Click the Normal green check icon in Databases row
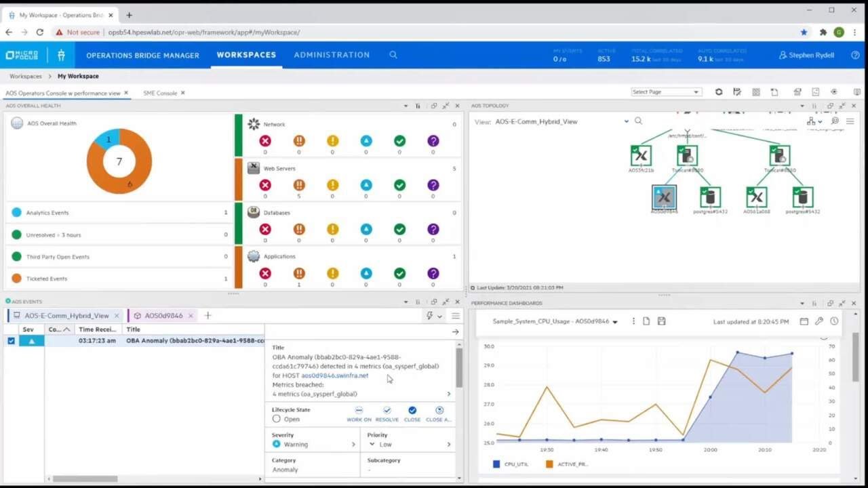Screen dimensions: 868x488 pos(399,229)
